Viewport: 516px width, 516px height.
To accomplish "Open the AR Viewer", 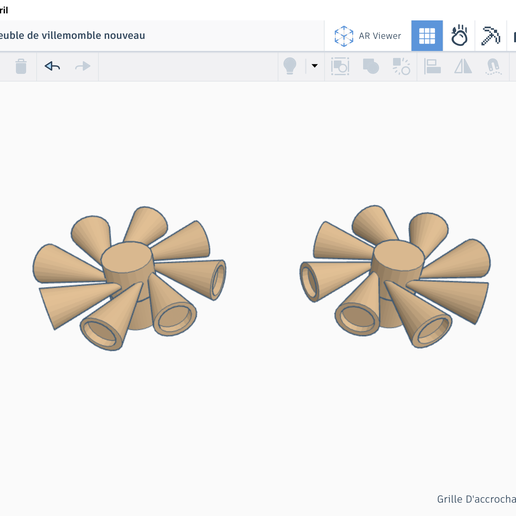I will tap(368, 36).
